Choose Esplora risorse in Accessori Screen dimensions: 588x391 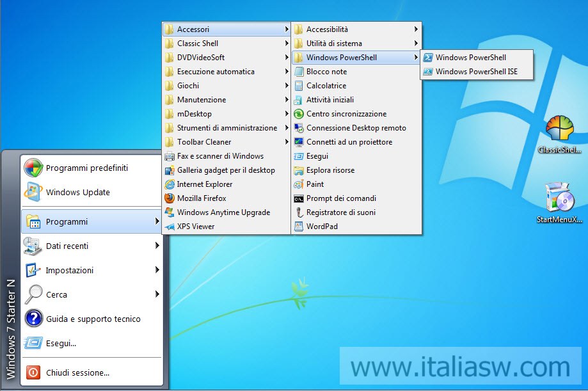point(356,170)
